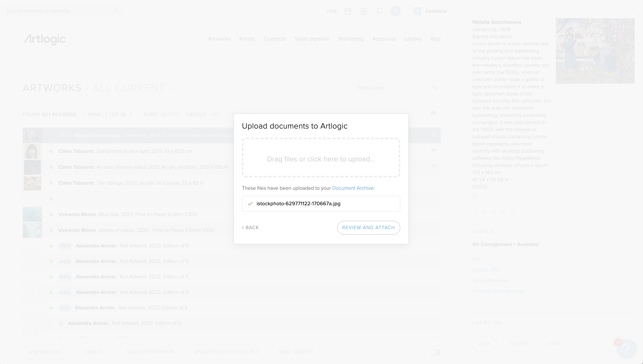The width and height of the screenshot is (643, 364).
Task: Toggle the switch at bottom of list
Action: (435, 352)
